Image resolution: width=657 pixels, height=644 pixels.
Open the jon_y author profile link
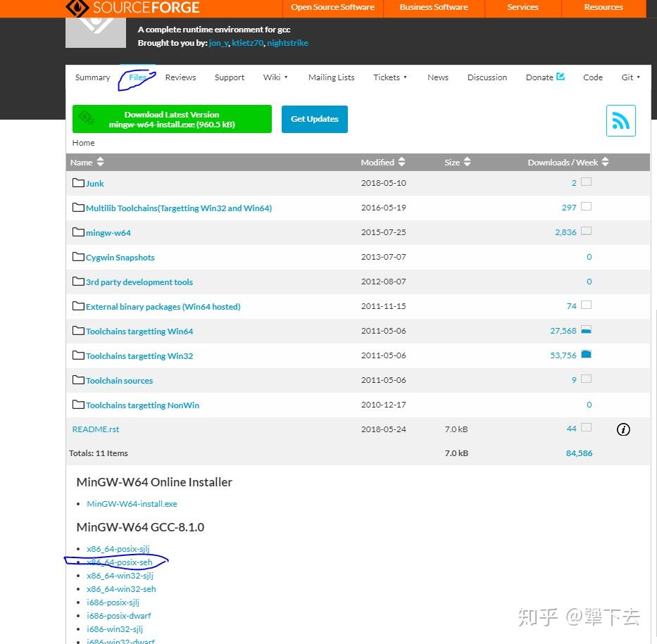click(x=218, y=43)
